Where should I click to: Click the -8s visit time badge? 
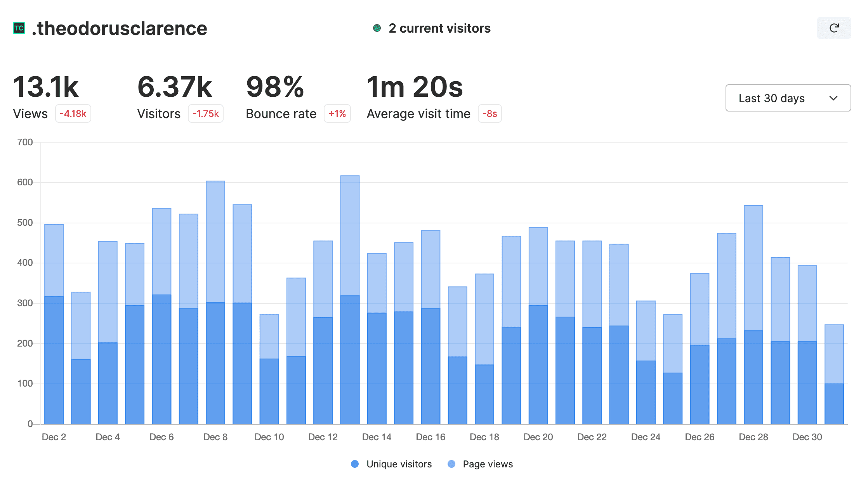[490, 113]
